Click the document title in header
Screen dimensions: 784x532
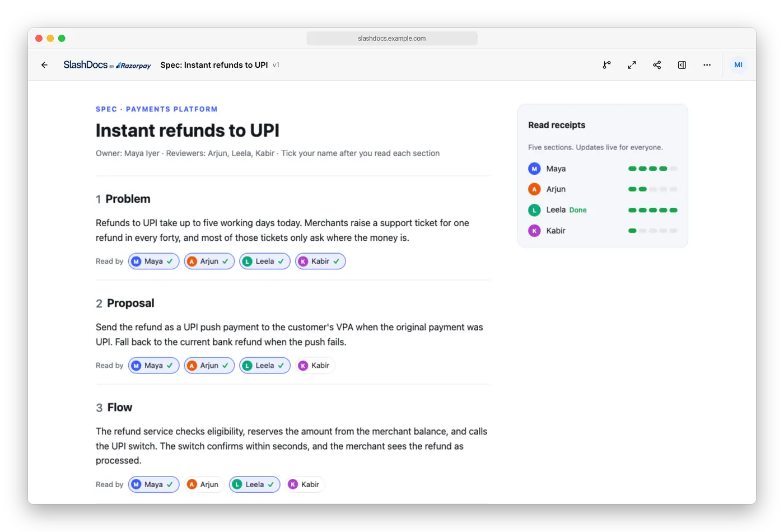point(214,65)
